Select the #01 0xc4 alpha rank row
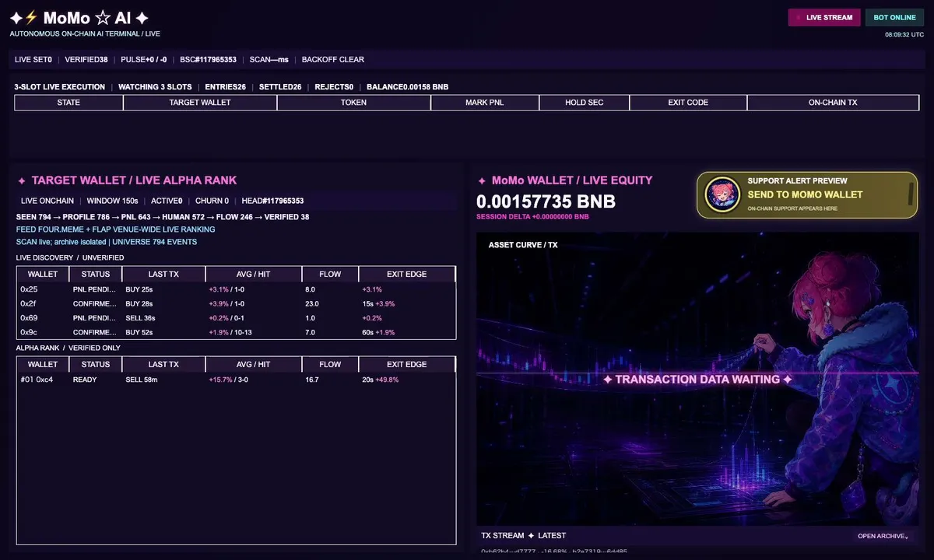Image resolution: width=934 pixels, height=560 pixels. (237, 380)
